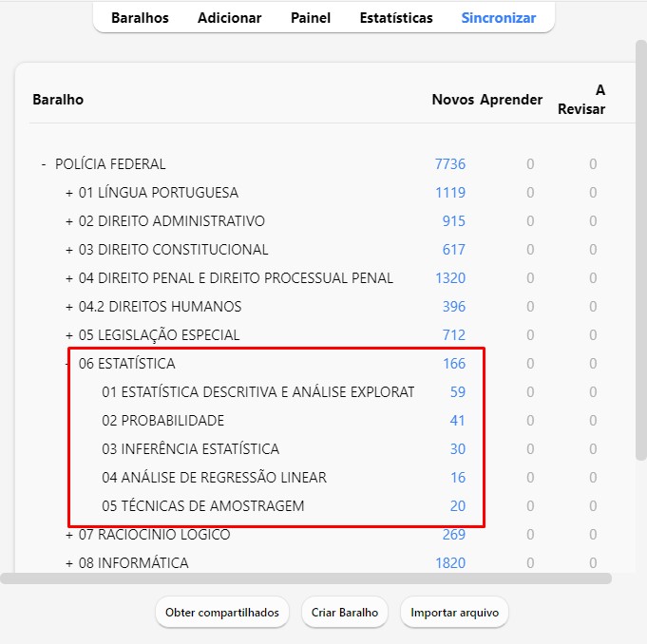Screen dimensions: 647x644
Task: Click the 30 new cards count
Action: [x=458, y=449]
